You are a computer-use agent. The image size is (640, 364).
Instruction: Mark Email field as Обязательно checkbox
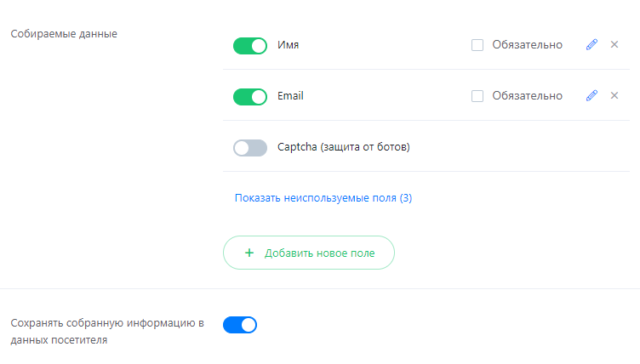pos(477,96)
